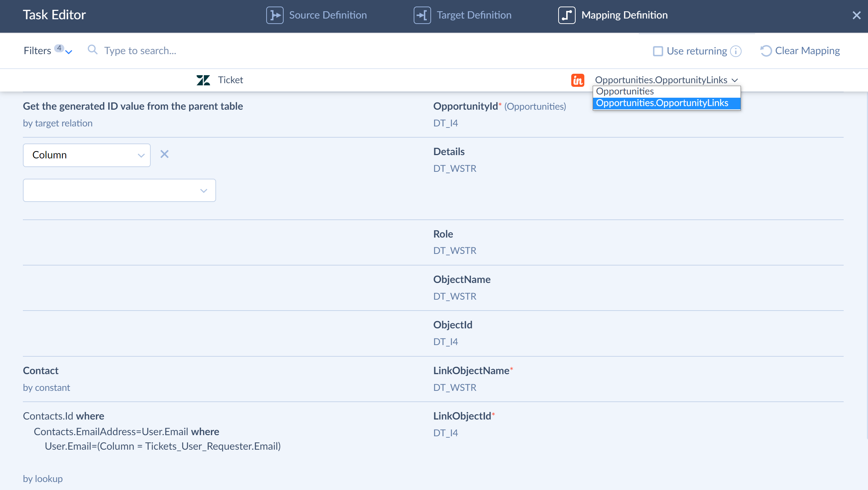The height and width of the screenshot is (490, 868).
Task: Click the X to remove Column mapping
Action: 164,154
